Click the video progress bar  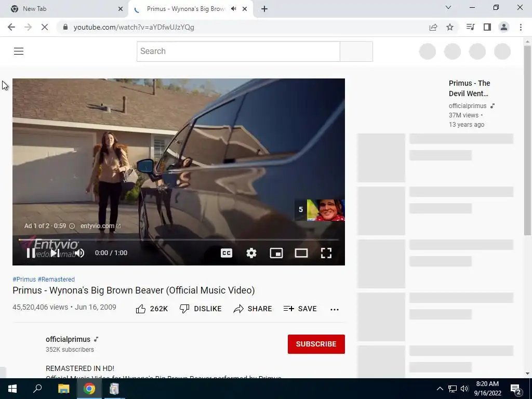click(179, 240)
